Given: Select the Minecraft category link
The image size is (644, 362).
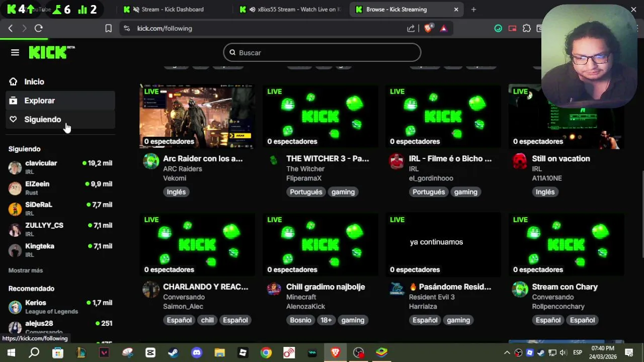Looking at the screenshot, I should pyautogui.click(x=301, y=297).
